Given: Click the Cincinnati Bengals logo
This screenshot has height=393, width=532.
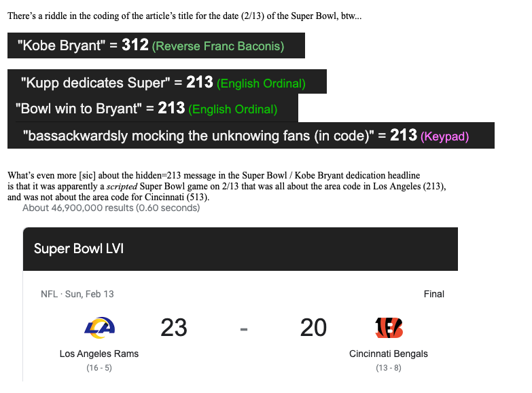Looking at the screenshot, I should point(389,328).
